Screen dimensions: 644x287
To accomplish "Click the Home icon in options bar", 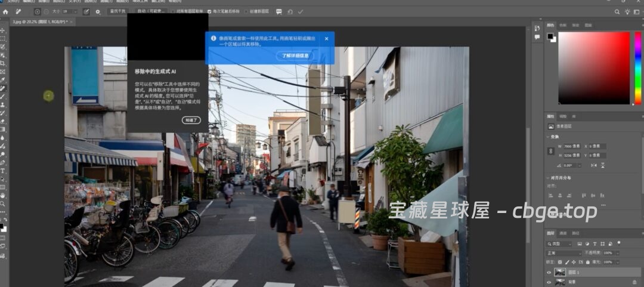I will (x=5, y=12).
